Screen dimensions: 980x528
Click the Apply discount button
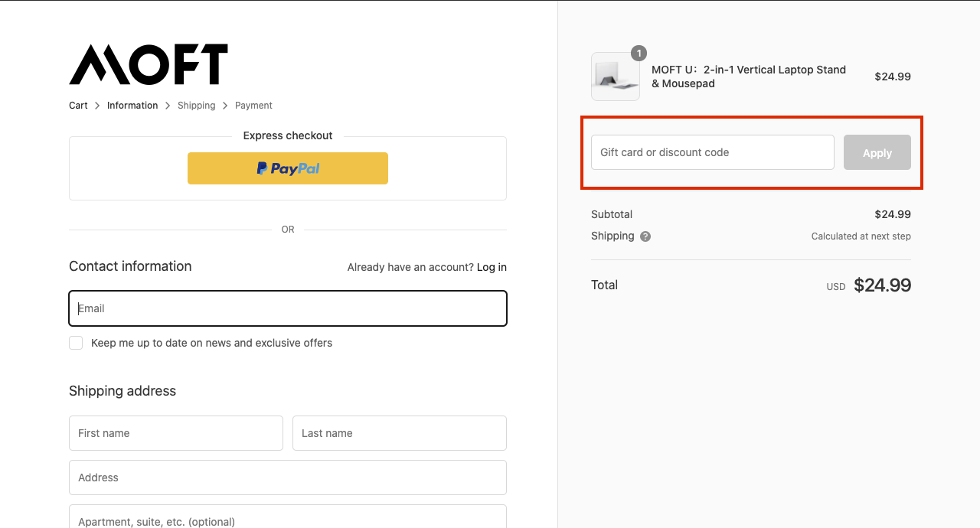877,152
